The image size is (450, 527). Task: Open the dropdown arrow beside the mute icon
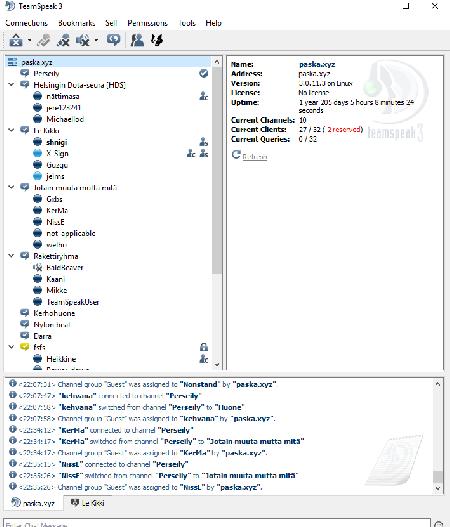[x=96, y=41]
